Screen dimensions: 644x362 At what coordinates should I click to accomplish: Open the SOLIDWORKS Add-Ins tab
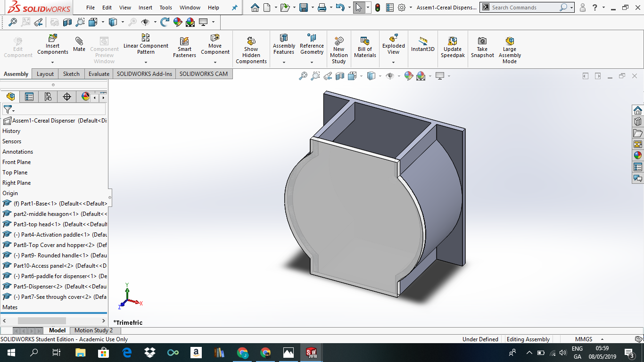tap(144, 74)
